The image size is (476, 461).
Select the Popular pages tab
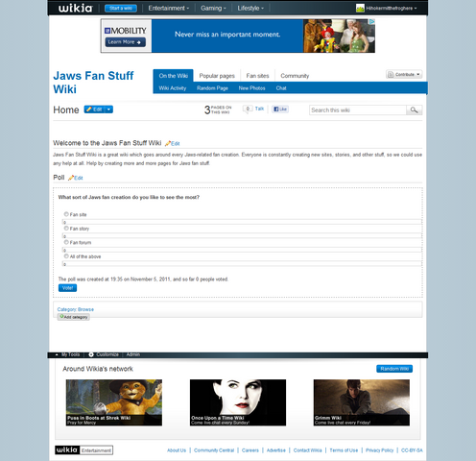tap(217, 76)
